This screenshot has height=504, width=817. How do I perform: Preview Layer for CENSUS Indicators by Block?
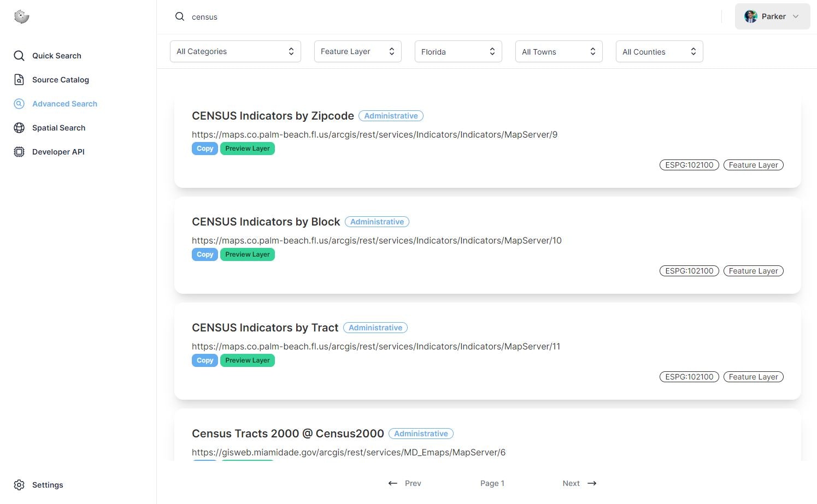tap(248, 254)
